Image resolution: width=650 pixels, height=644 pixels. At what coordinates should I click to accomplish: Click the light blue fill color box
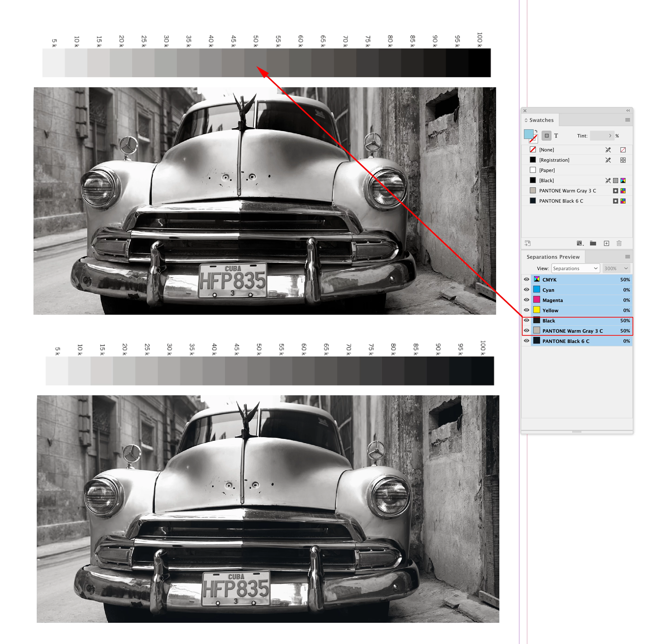click(x=528, y=134)
